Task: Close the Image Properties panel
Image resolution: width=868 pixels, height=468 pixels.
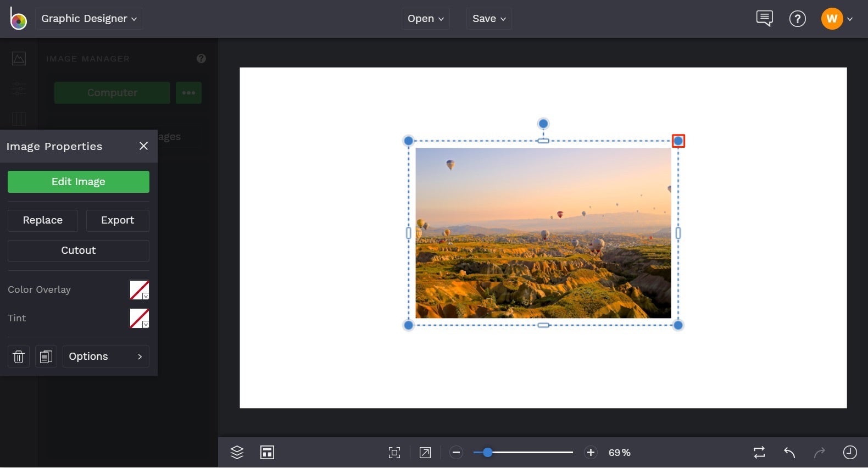Action: 144,146
